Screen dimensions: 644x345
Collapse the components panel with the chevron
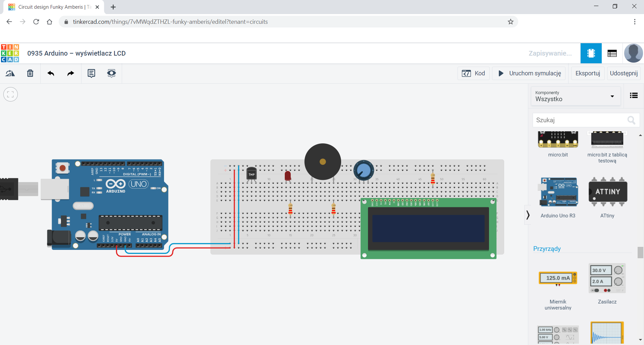coord(527,215)
